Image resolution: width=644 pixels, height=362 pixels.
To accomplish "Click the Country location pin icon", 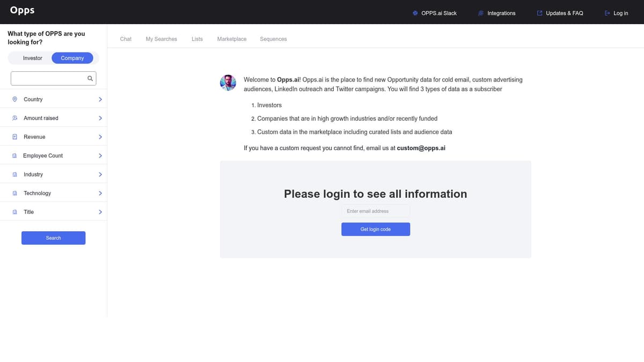I will click(x=14, y=99).
